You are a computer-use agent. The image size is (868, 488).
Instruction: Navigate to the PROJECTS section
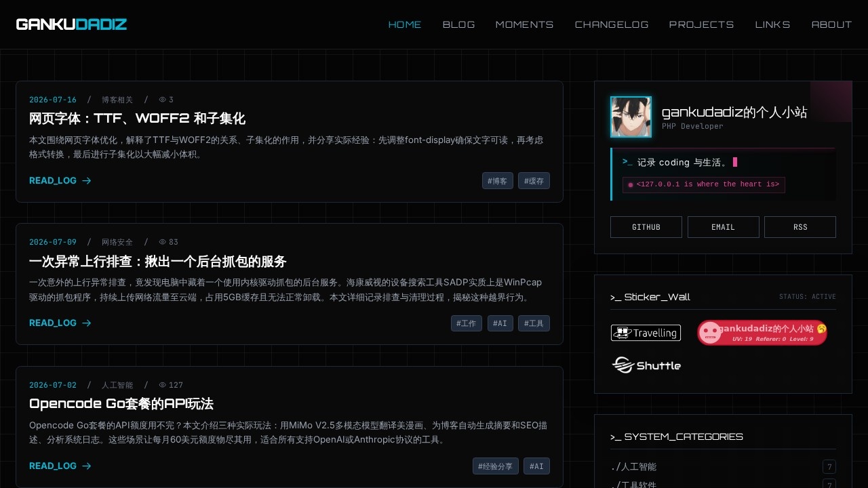(x=702, y=24)
